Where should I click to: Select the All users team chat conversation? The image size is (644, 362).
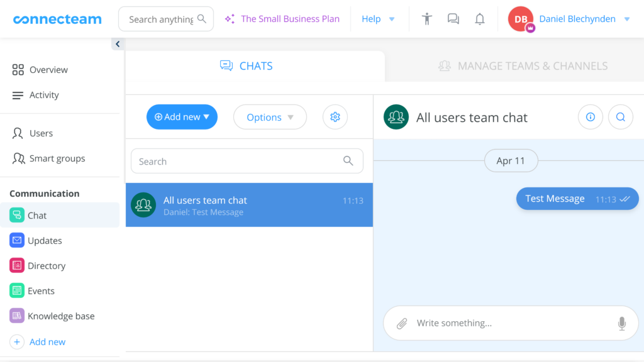point(249,205)
